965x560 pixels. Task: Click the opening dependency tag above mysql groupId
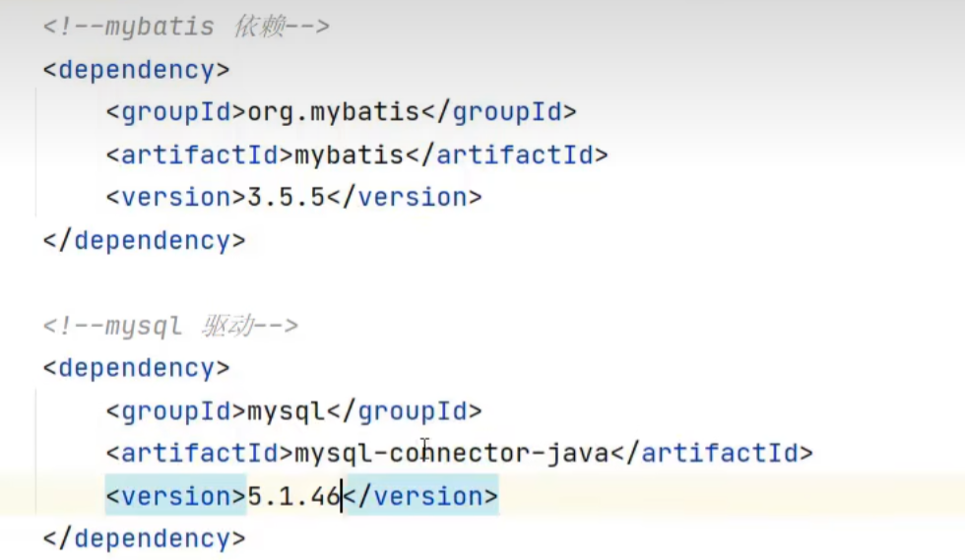click(136, 368)
